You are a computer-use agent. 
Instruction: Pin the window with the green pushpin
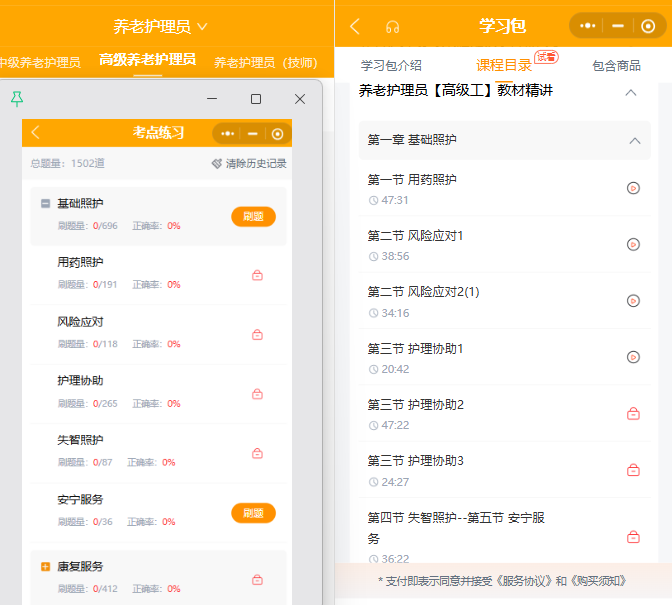click(x=17, y=99)
